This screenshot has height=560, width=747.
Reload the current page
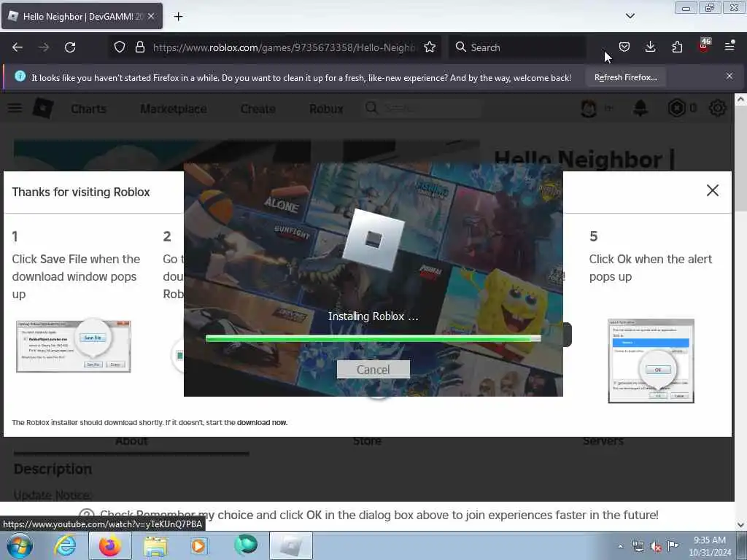[x=70, y=47]
